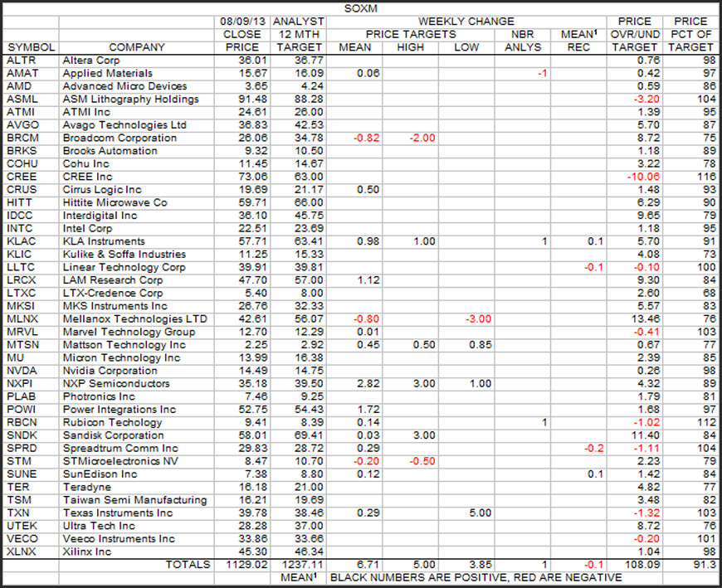Click the WEEKLY CHANGE header
Screen dimensions: 722x588
pos(466,22)
